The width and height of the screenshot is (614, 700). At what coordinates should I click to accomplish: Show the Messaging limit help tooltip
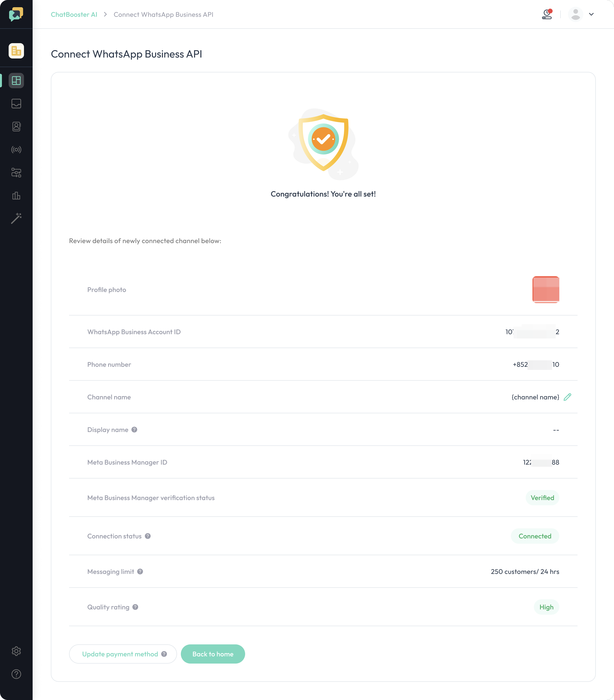pyautogui.click(x=140, y=572)
